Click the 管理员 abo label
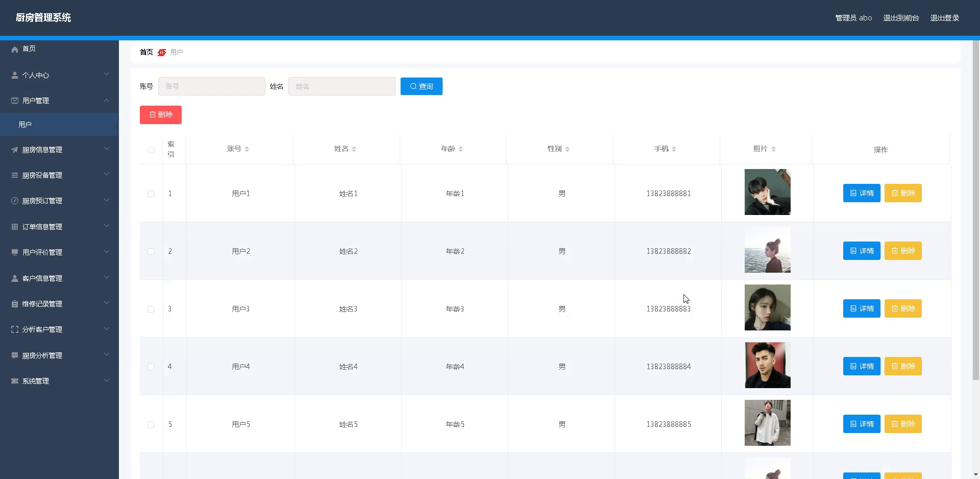 tap(853, 18)
